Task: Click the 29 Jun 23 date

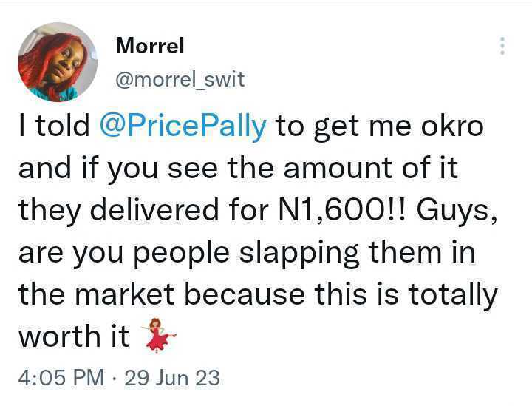Action: [172, 378]
